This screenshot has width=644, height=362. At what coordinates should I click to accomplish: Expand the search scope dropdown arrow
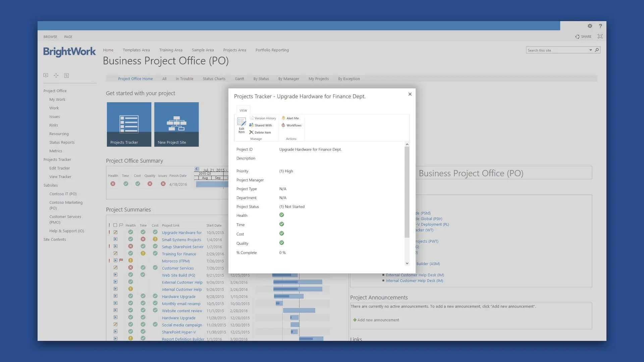click(590, 50)
